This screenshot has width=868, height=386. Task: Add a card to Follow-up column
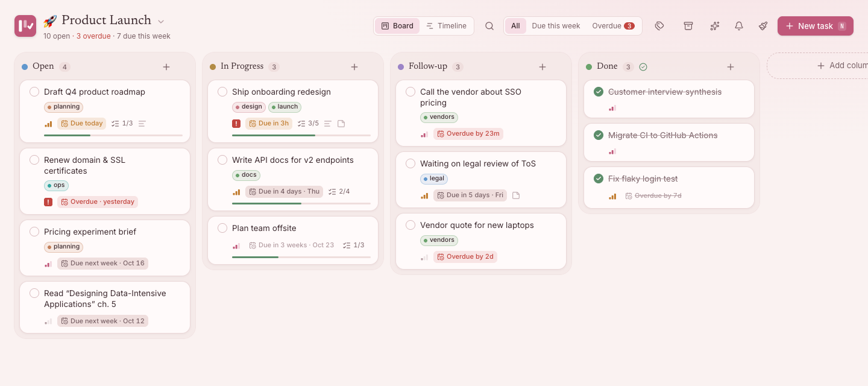click(x=542, y=67)
